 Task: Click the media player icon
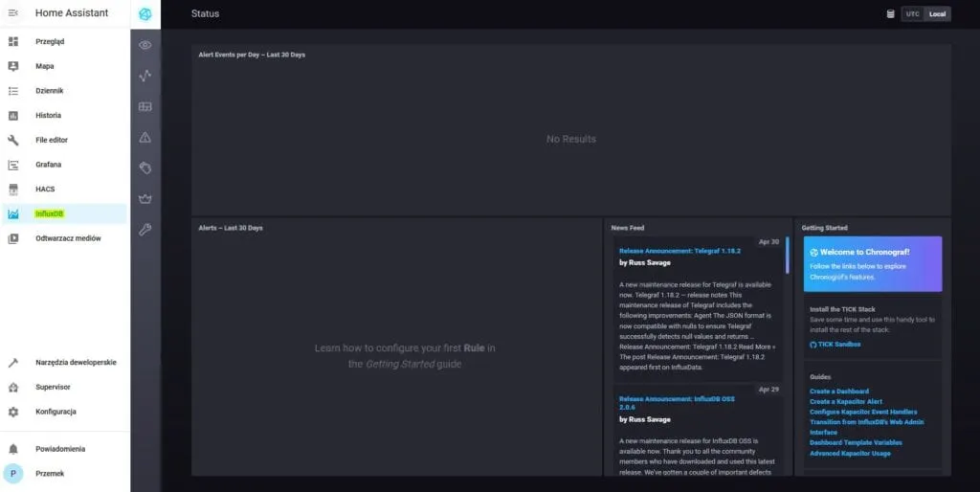[13, 238]
